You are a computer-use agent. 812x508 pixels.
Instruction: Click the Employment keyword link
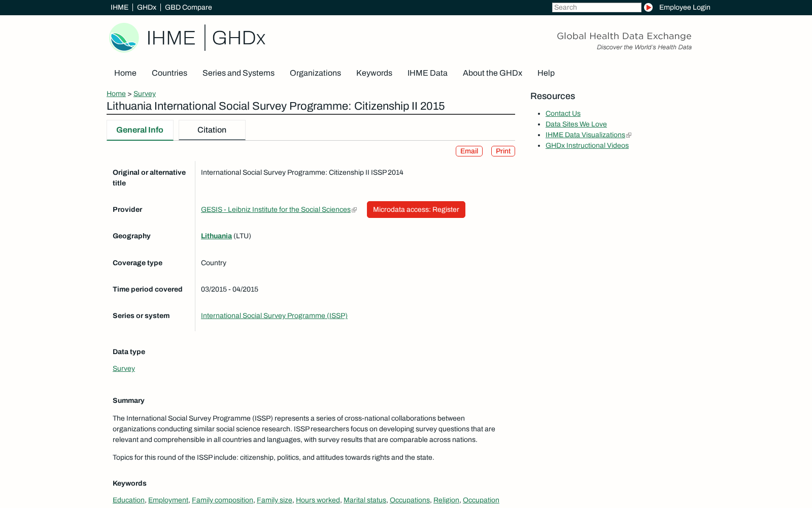[168, 500]
